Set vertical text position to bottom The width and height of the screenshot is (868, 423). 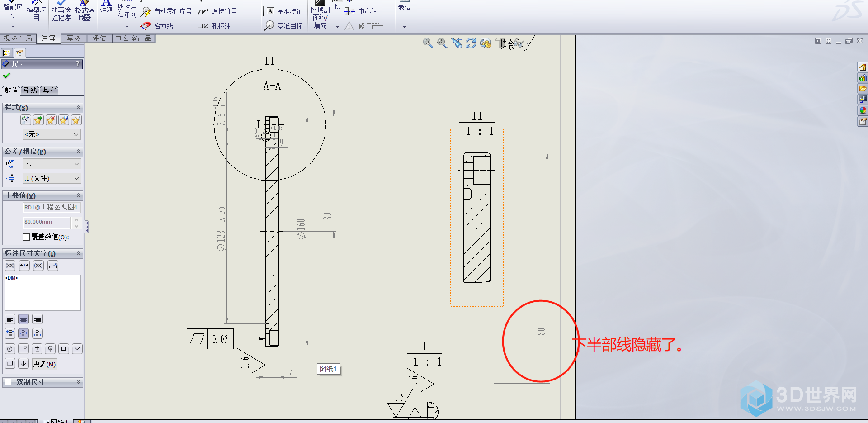click(x=38, y=333)
